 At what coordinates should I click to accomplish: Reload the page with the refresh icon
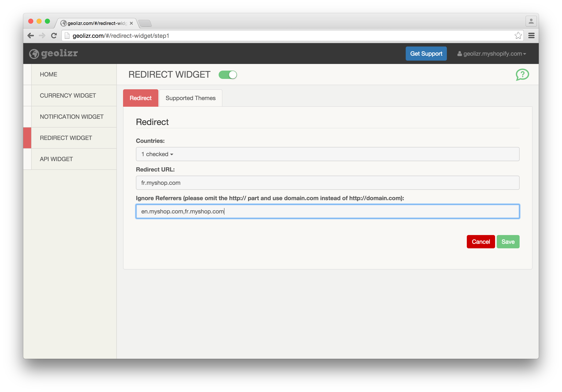(x=54, y=36)
